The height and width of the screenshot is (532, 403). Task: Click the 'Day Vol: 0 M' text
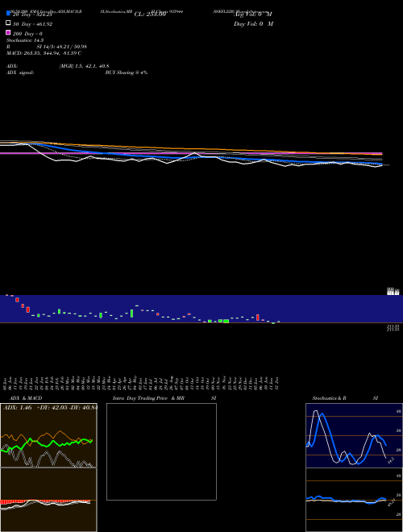tap(253, 23)
